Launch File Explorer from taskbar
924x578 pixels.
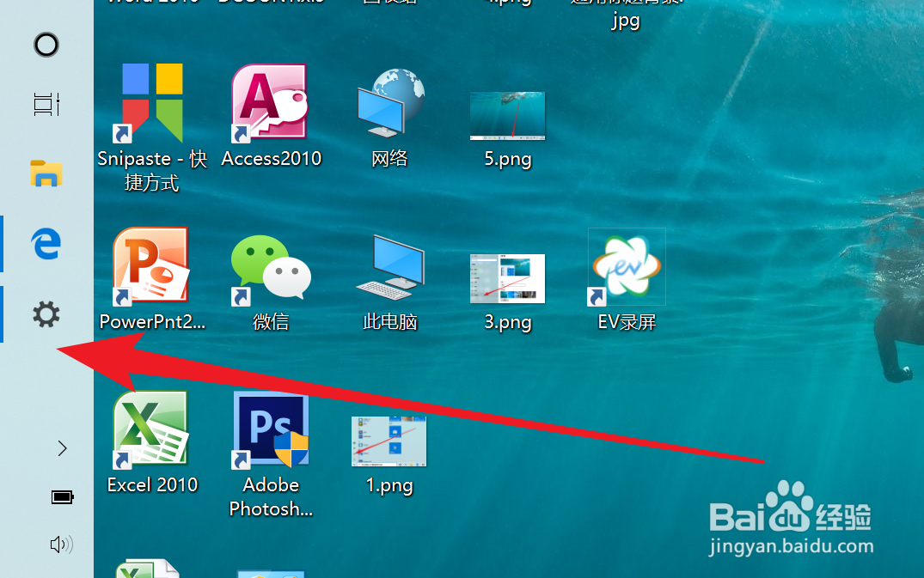(x=46, y=173)
